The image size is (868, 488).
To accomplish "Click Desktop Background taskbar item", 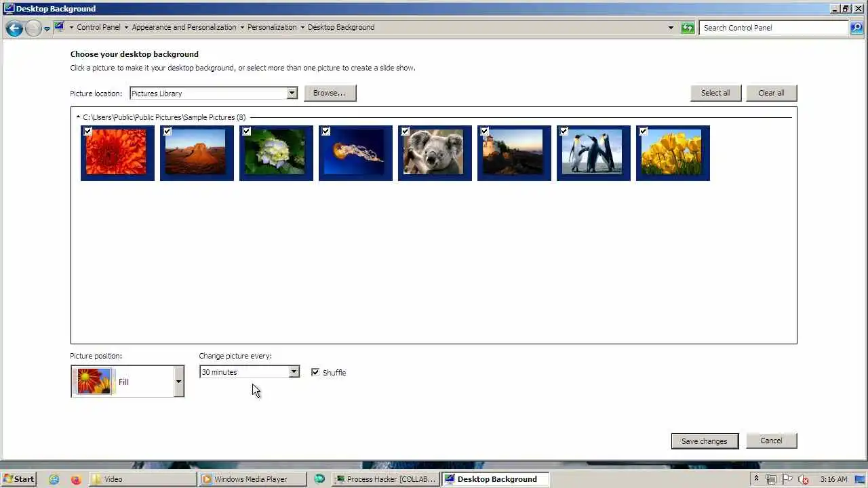I will coord(496,479).
